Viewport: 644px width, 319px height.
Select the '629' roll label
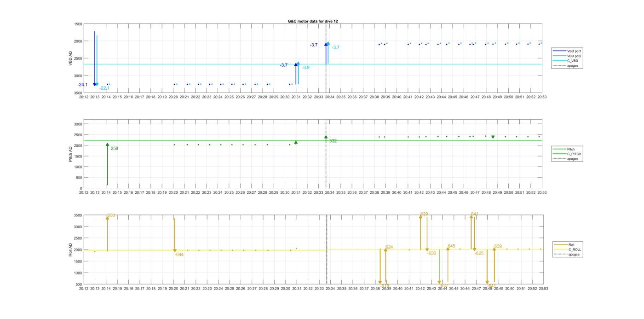424,215
